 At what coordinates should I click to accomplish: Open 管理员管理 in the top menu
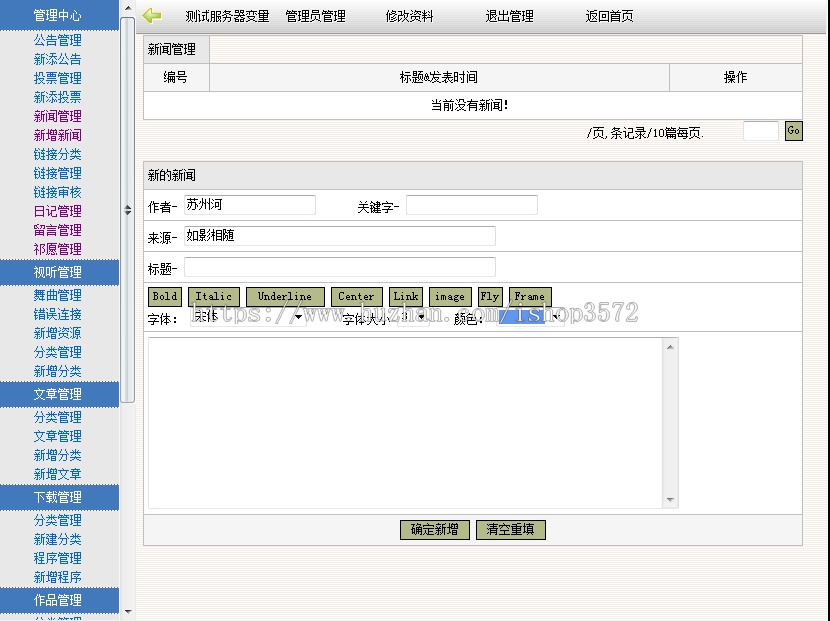tap(315, 16)
